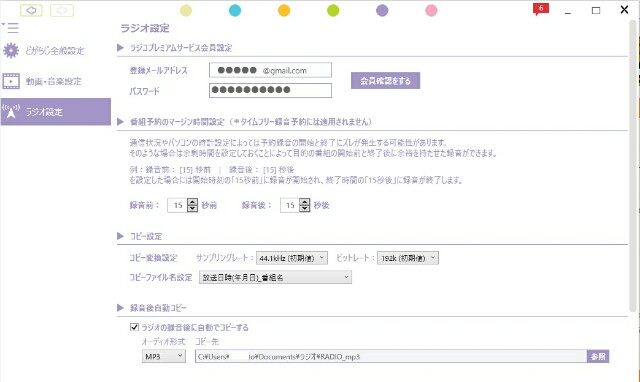Collapse 録音後自動コピー section triangle
Image resolution: width=640 pixels, height=382 pixels.
click(x=120, y=308)
